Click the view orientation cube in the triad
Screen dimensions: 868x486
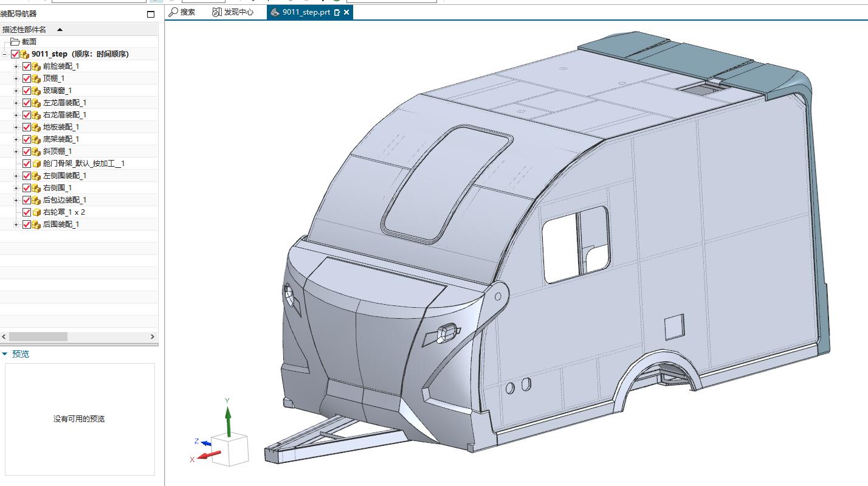point(230,450)
